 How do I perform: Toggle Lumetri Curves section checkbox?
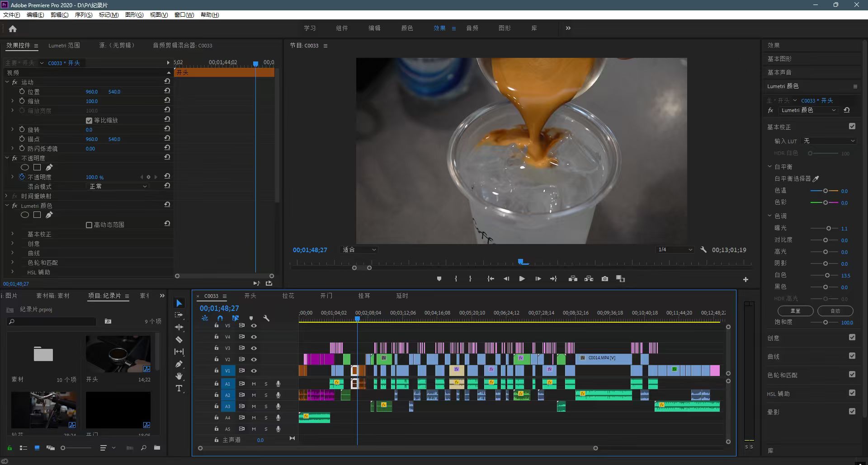pos(852,356)
